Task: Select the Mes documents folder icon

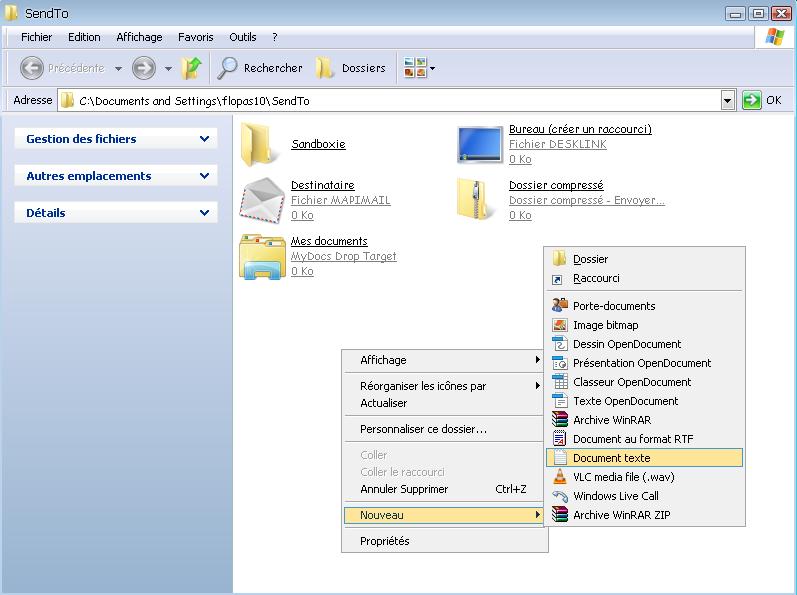Action: [x=262, y=257]
